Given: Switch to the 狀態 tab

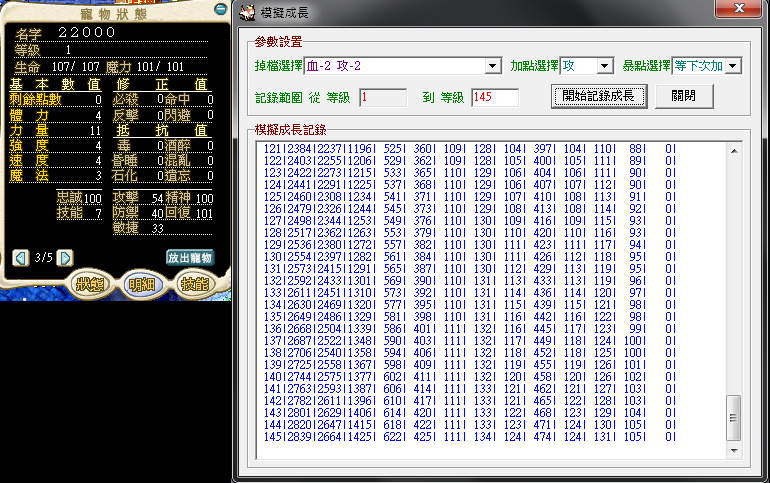Looking at the screenshot, I should tap(90, 284).
